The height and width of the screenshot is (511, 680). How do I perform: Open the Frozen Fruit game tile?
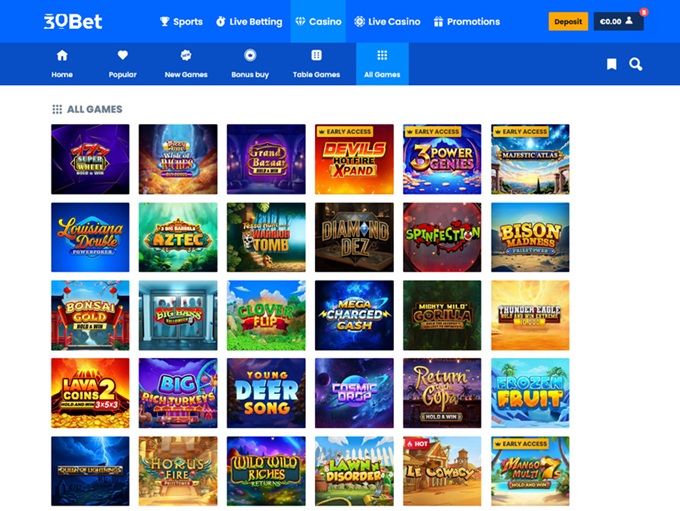[x=530, y=393]
